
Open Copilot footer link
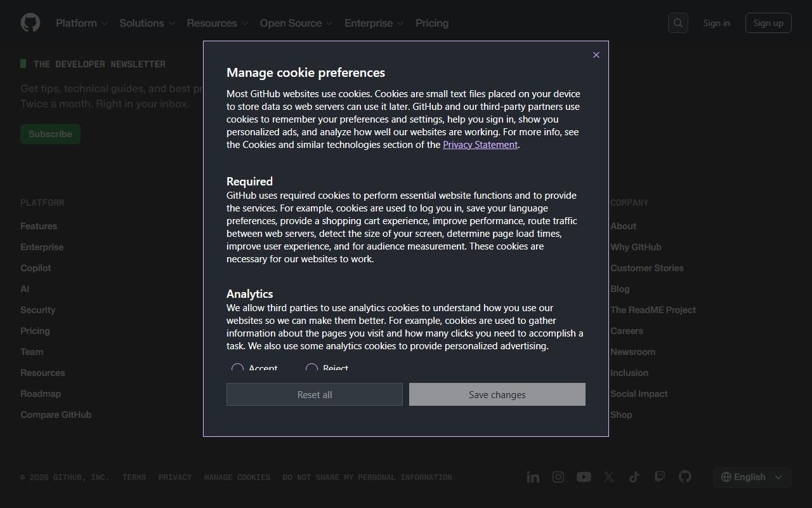tap(36, 268)
